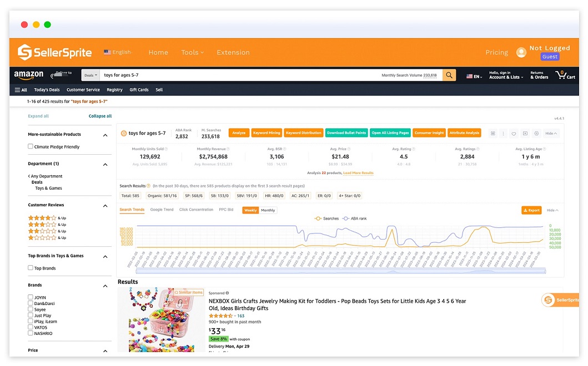Click the Similar Items badge on product image
The image size is (588, 366).
coord(189,292)
